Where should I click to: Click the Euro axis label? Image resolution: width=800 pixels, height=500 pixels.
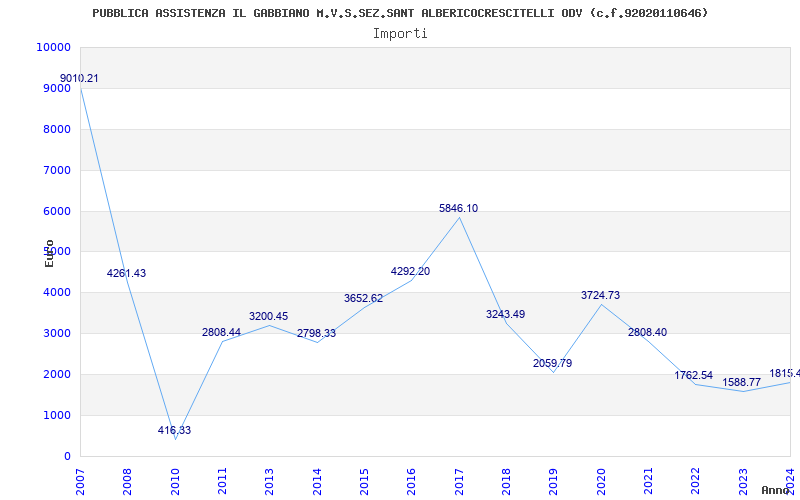(x=49, y=254)
